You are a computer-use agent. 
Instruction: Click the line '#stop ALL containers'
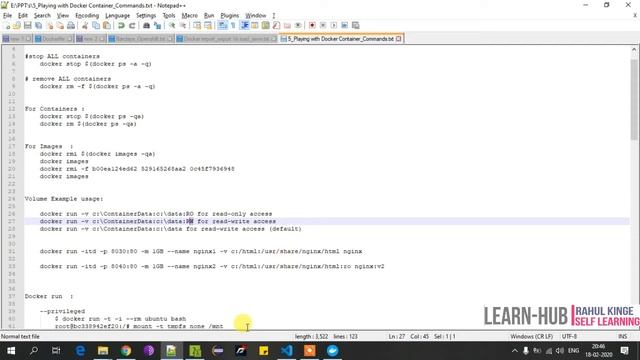click(x=62, y=56)
